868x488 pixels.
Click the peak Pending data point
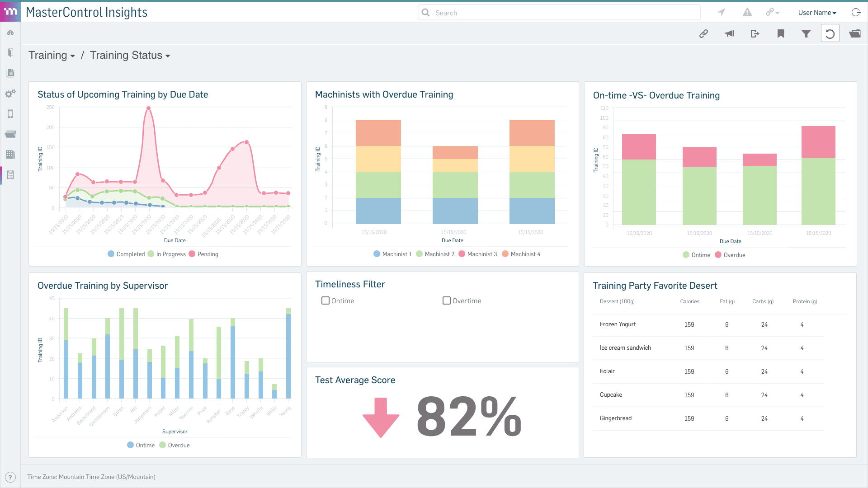pos(148,108)
